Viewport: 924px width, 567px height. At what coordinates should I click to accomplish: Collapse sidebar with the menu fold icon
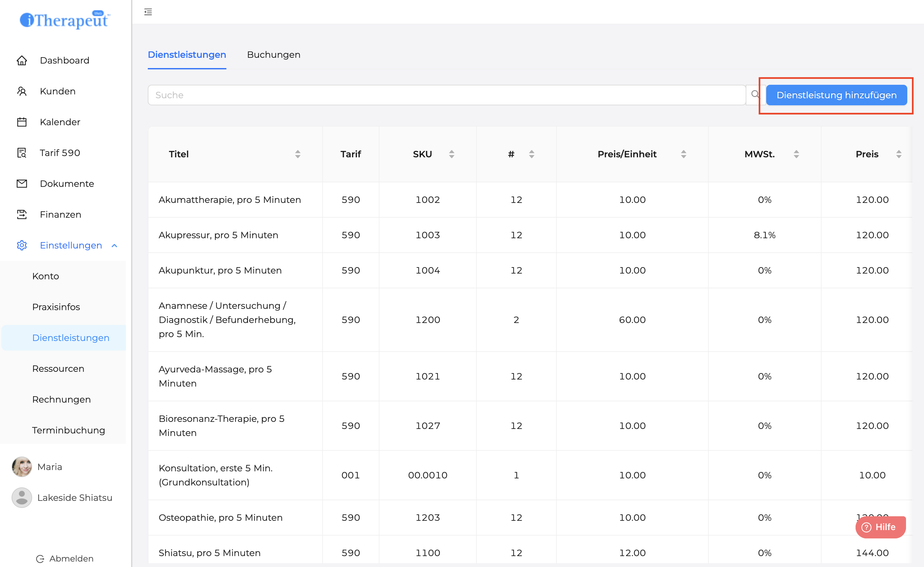(148, 12)
